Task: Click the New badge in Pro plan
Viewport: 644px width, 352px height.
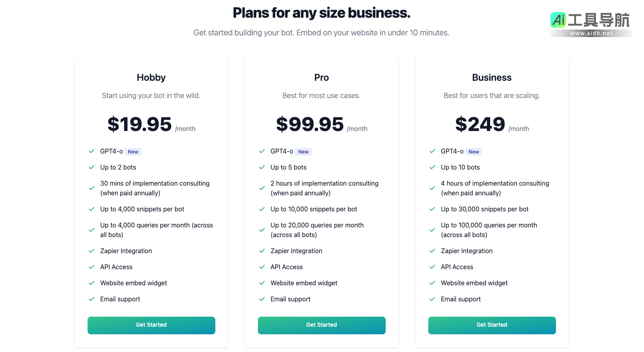Action: coord(303,152)
